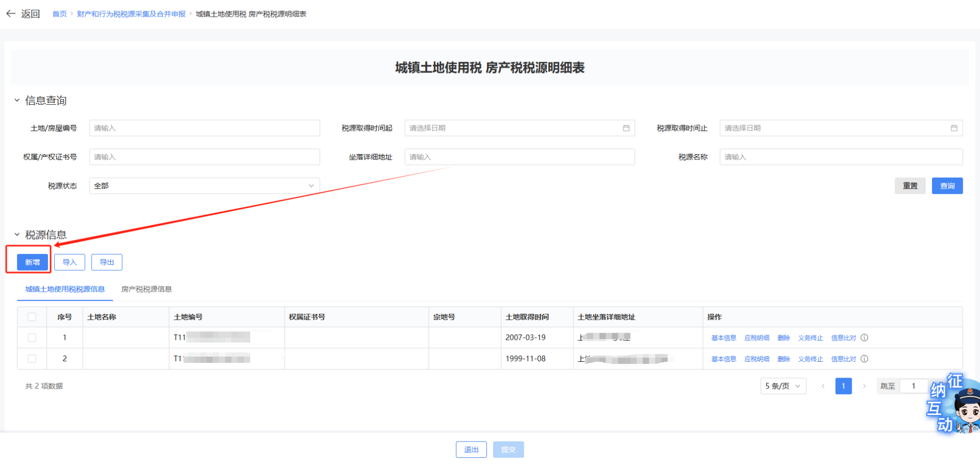
Task: Click the 查询 button
Action: 947,186
